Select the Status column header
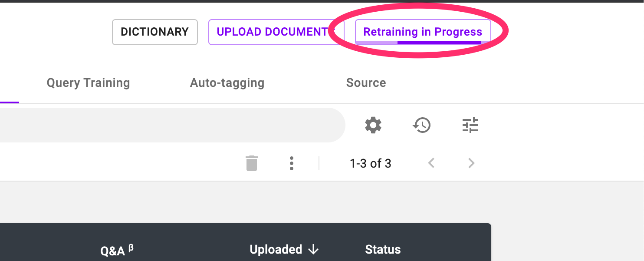The width and height of the screenshot is (644, 261). pyautogui.click(x=383, y=250)
